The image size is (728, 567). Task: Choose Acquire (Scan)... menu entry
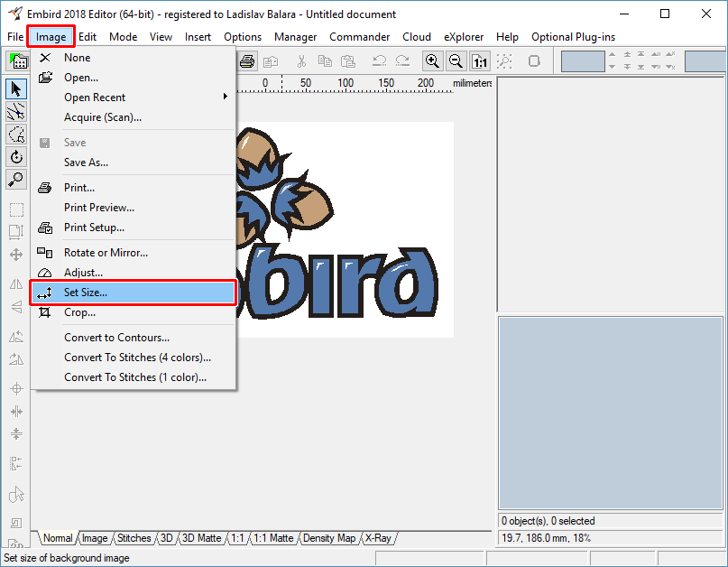pos(134,117)
